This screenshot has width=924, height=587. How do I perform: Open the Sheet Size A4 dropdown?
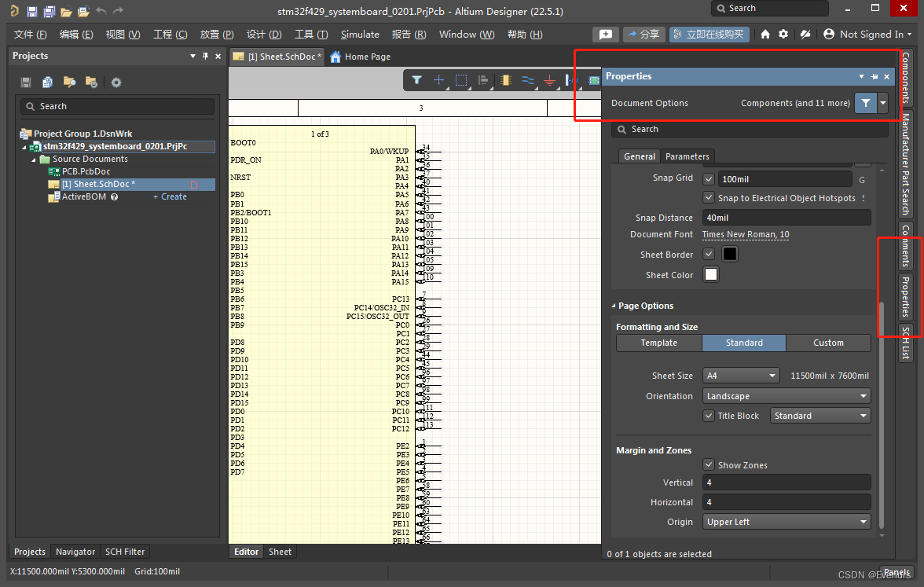point(741,376)
